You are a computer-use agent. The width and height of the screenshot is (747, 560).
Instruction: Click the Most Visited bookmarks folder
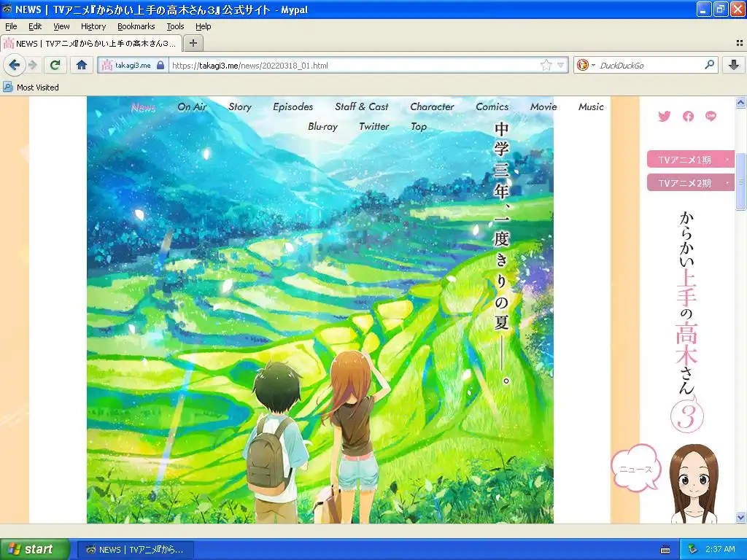(x=31, y=87)
